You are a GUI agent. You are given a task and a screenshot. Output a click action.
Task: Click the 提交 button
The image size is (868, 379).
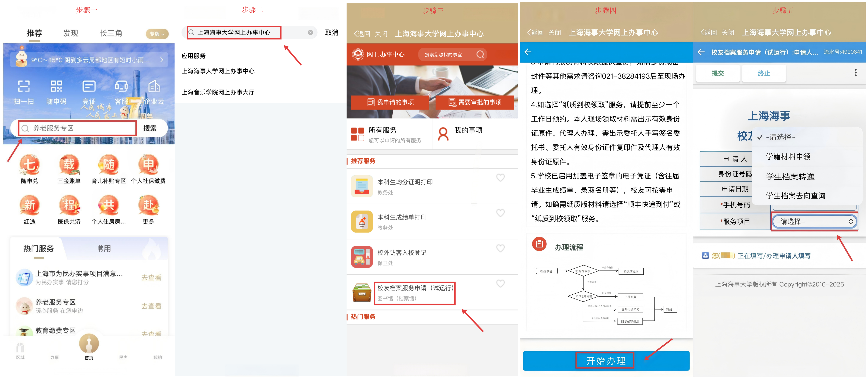click(x=718, y=73)
